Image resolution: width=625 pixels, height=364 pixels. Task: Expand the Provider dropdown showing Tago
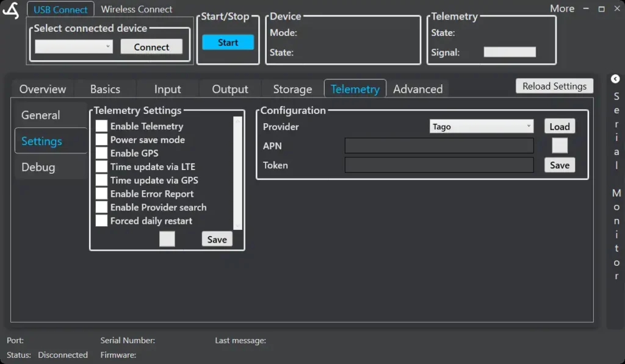pos(482,127)
